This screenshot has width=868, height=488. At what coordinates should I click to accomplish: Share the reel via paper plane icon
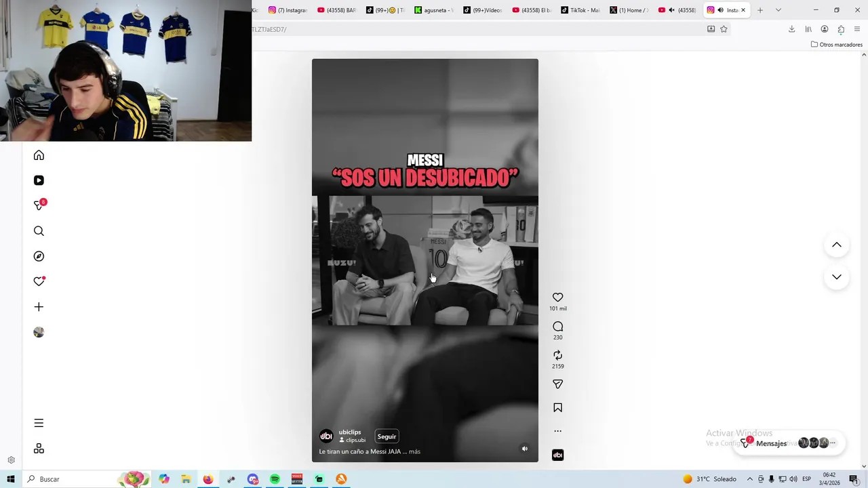coord(557,384)
